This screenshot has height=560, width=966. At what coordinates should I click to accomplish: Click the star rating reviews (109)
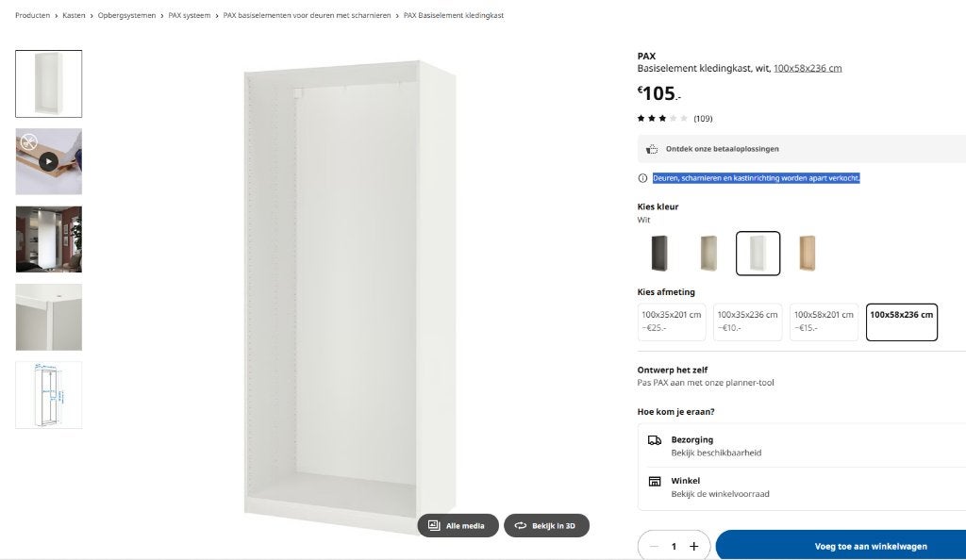(675, 118)
